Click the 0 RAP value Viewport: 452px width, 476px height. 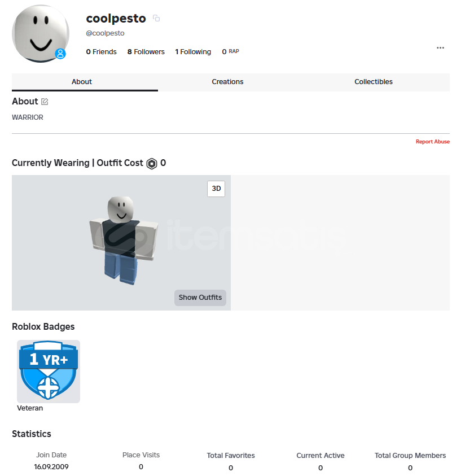click(x=231, y=51)
